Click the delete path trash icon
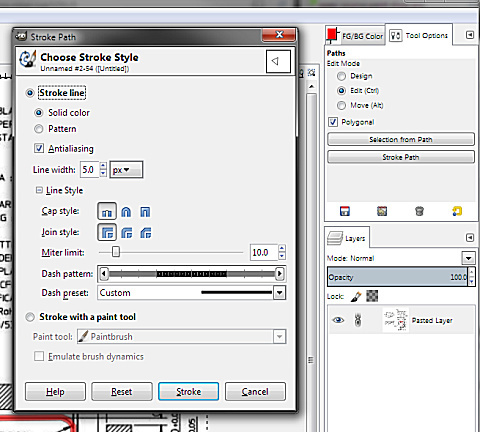 (419, 211)
